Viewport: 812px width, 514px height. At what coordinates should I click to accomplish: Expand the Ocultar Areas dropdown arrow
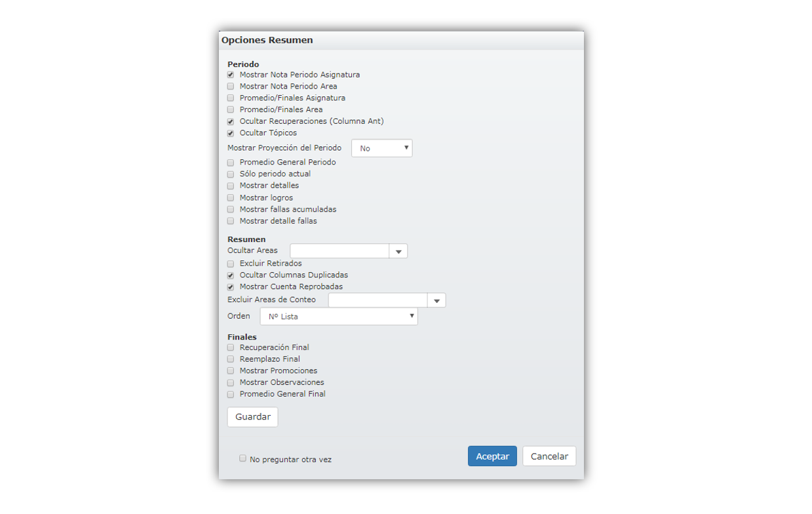point(398,251)
